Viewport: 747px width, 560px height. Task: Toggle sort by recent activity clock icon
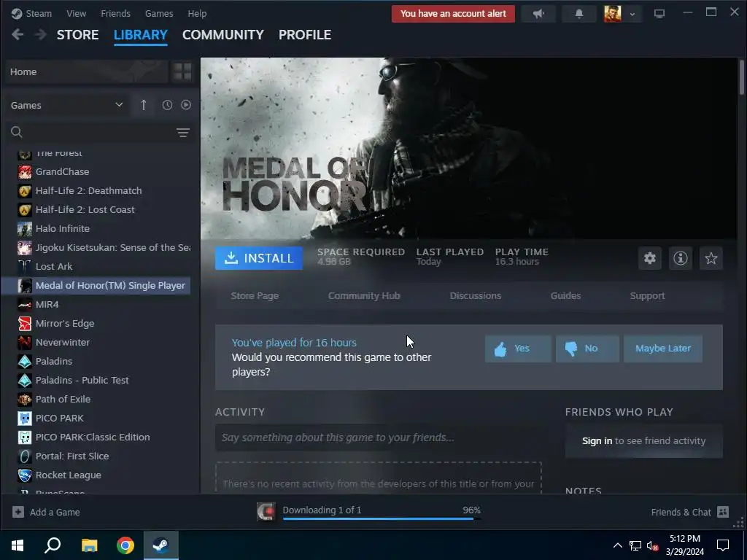pos(167,105)
